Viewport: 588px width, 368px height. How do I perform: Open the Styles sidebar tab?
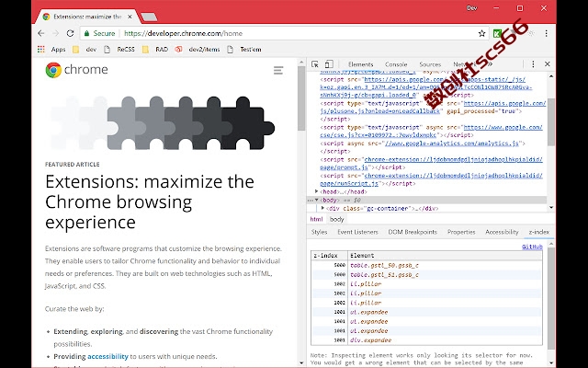coord(319,232)
